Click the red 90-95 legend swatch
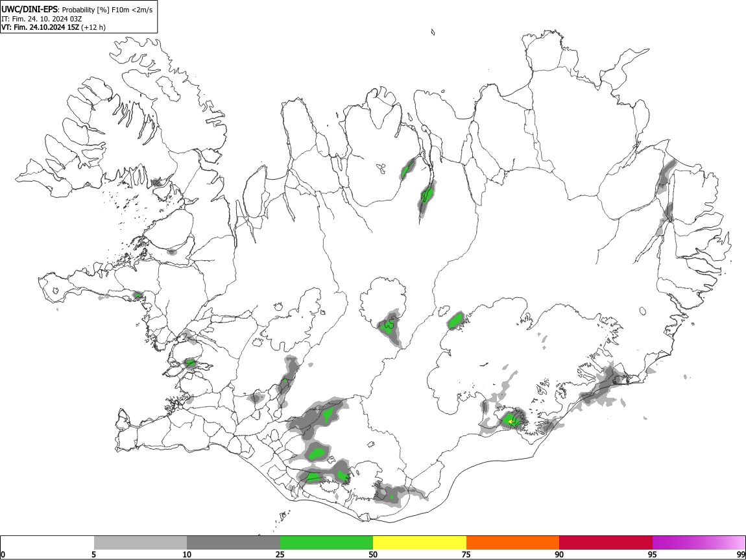 tap(606, 542)
